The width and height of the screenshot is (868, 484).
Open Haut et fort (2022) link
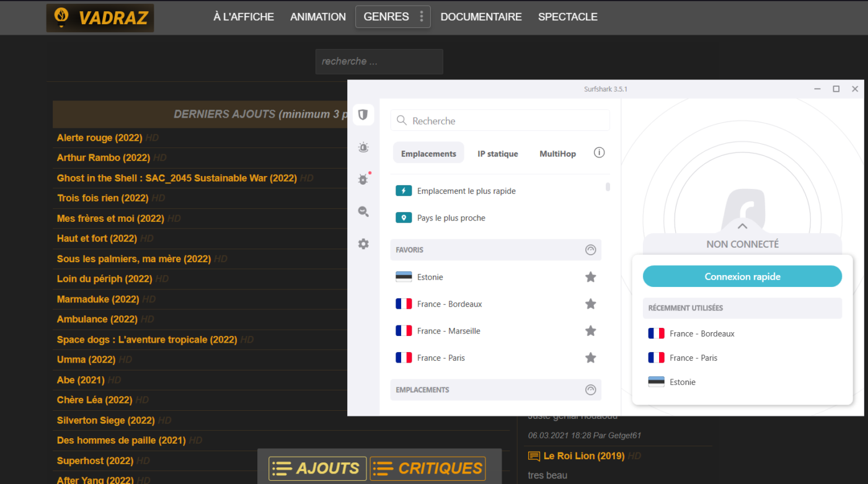[x=97, y=238]
